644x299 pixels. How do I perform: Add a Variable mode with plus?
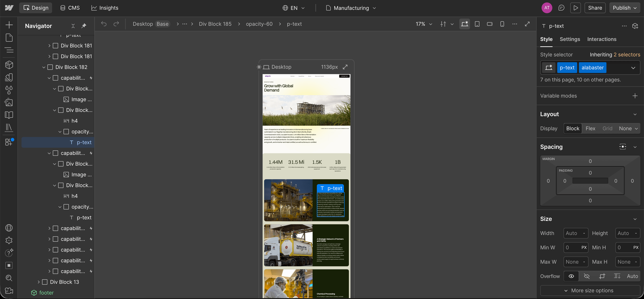(635, 96)
